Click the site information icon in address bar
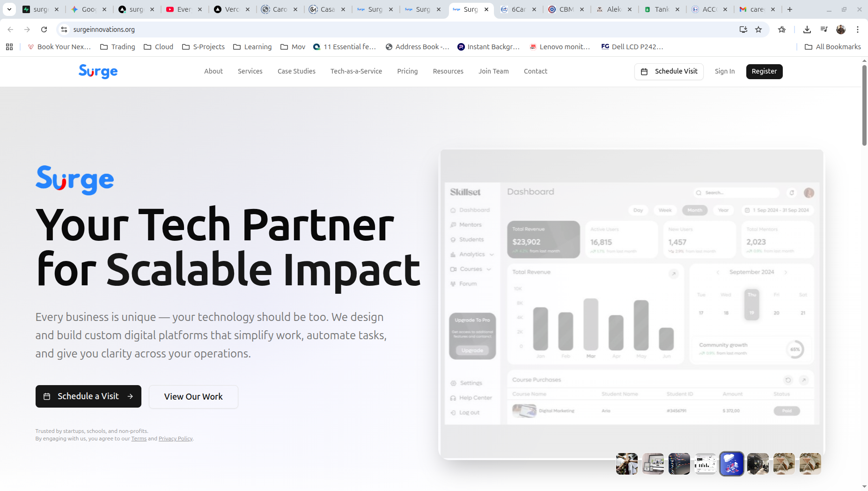Image resolution: width=868 pixels, height=491 pixels. pyautogui.click(x=64, y=30)
